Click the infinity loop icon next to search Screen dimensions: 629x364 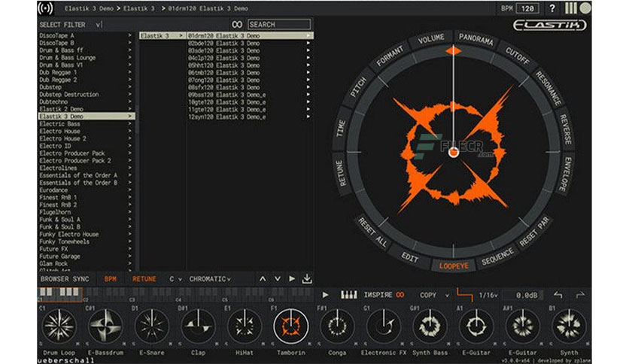pos(237,25)
